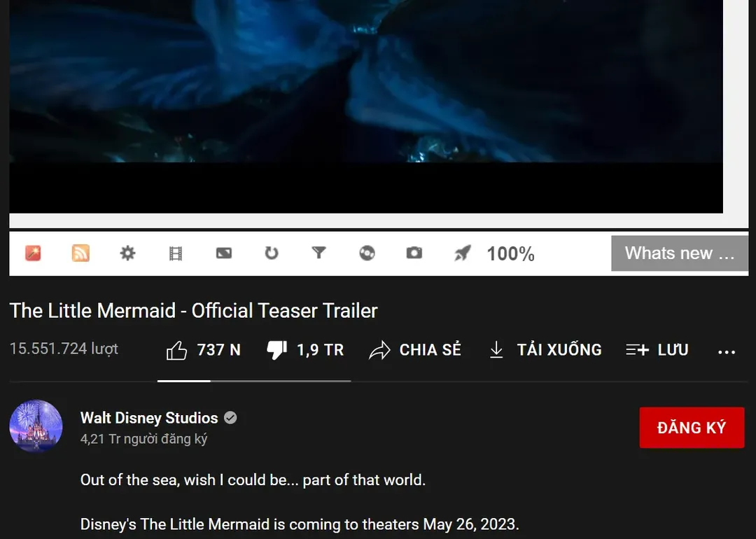This screenshot has height=539, width=756.
Task: Click the filter funnel icon
Action: click(x=318, y=253)
